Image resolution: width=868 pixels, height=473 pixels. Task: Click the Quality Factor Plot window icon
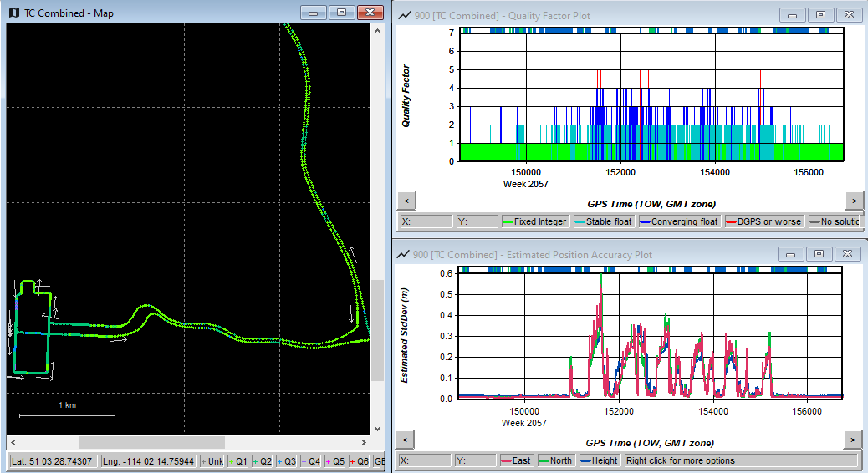(x=405, y=16)
